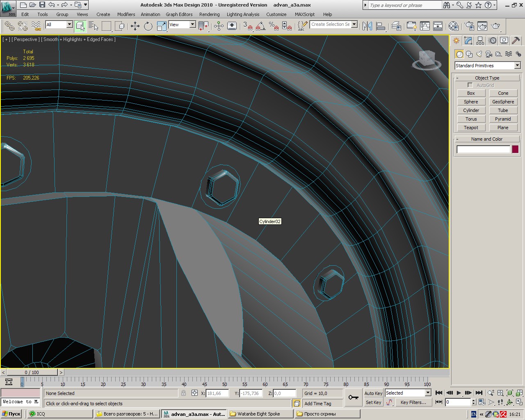Click the object name input field
525x420 pixels.
(x=483, y=149)
